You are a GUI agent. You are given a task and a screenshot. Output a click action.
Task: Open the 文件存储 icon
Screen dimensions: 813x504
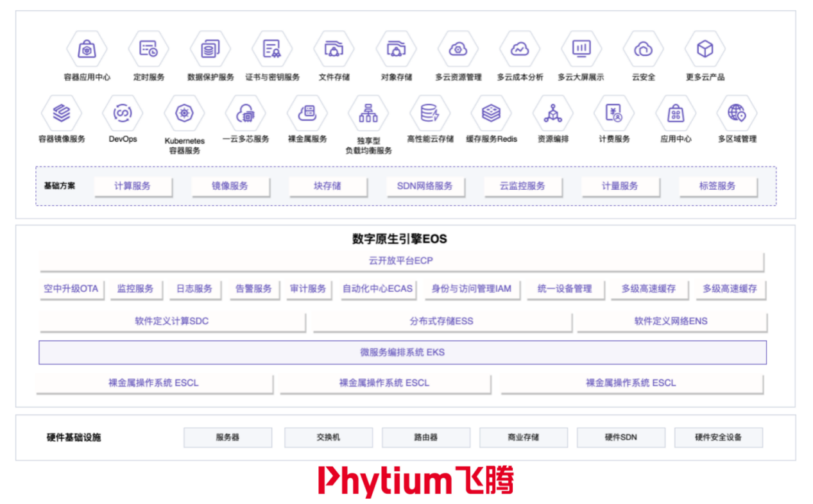(x=334, y=49)
